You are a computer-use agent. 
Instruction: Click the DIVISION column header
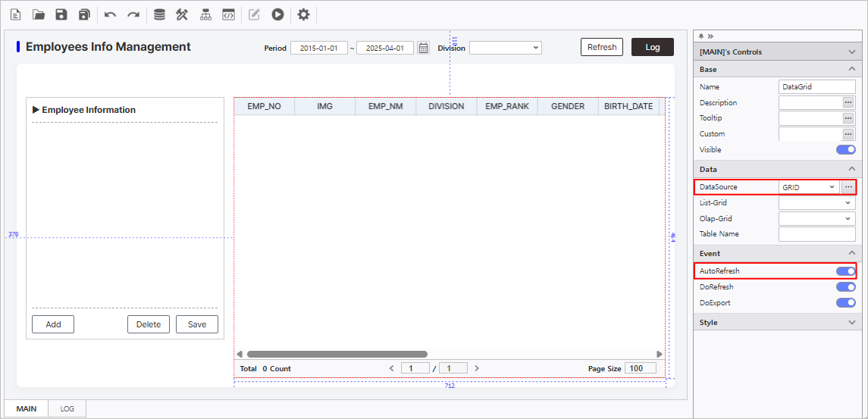click(447, 106)
